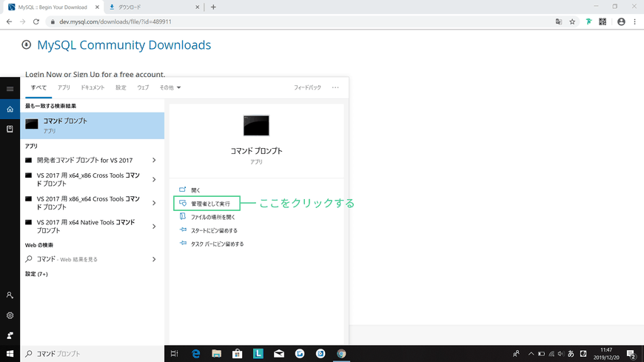This screenshot has width=644, height=362.
Task: Switch to Chrome on the taskbar
Action: tap(341, 353)
